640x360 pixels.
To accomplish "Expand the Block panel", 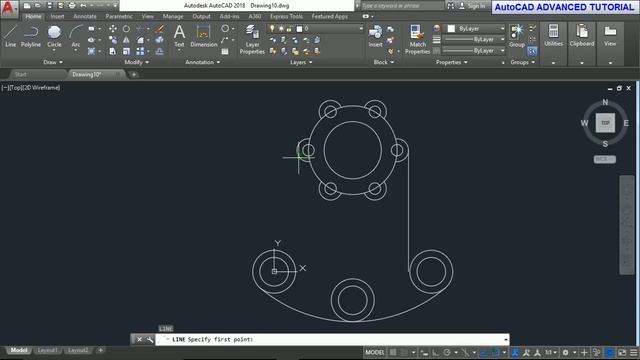I will pyautogui.click(x=384, y=62).
